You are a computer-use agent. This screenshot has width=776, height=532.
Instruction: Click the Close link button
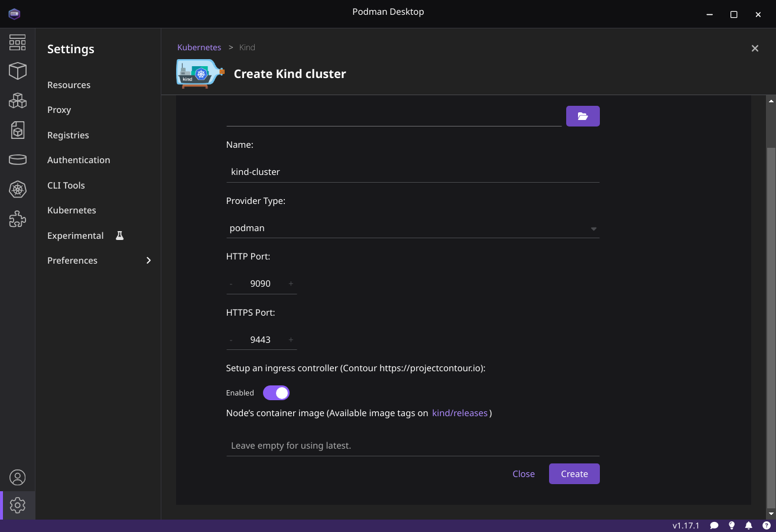[524, 474]
